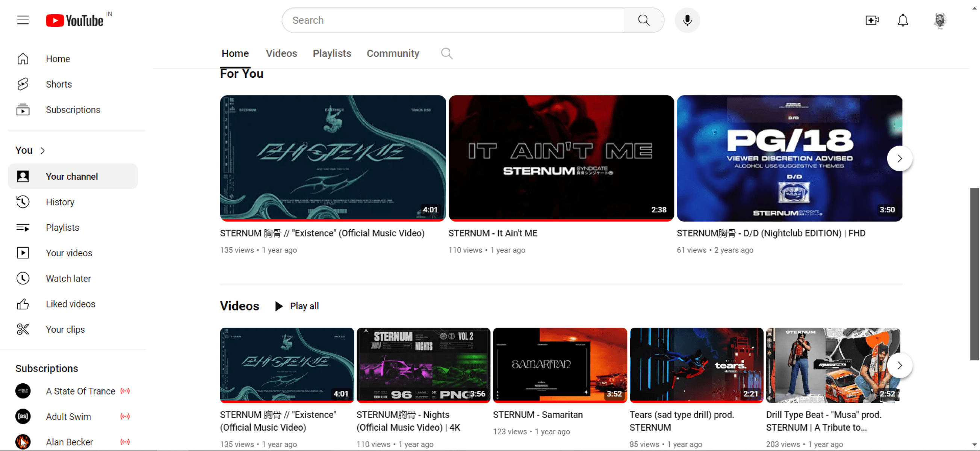The height and width of the screenshot is (451, 980).
Task: Switch to the Playlists channel tab
Action: click(x=332, y=54)
